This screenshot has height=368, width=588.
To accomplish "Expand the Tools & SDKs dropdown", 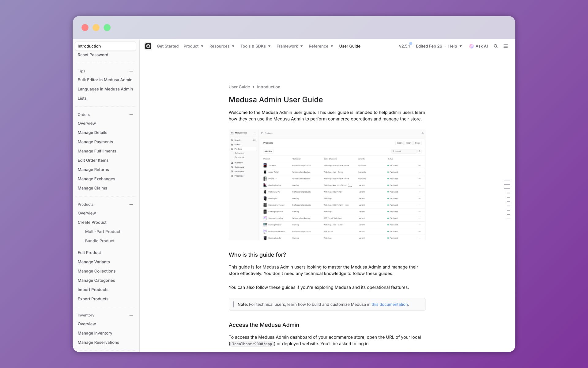I will pos(256,46).
